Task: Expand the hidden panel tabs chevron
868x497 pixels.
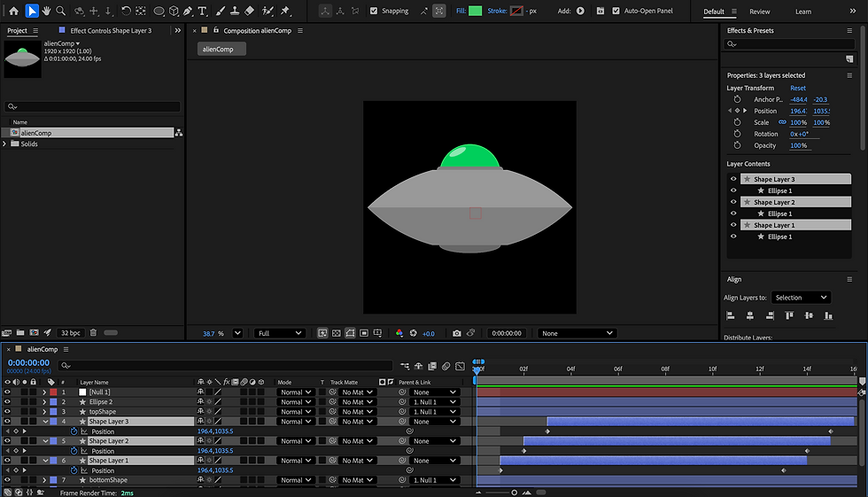Action: pos(178,30)
